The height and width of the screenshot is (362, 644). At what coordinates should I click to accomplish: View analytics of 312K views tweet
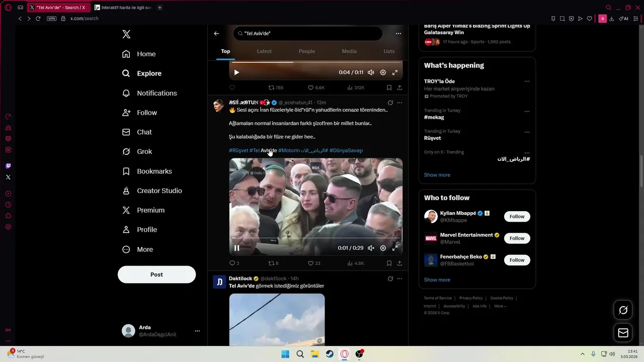coord(355,87)
